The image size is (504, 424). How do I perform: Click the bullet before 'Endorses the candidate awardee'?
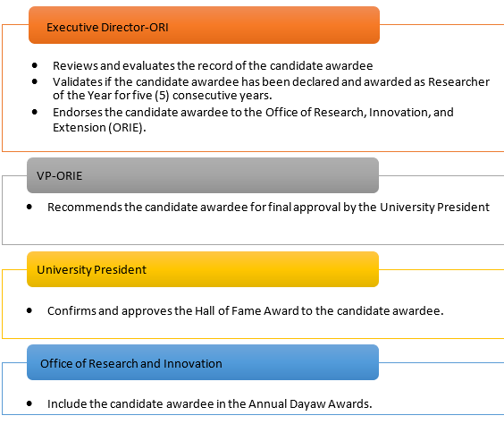pyautogui.click(x=35, y=113)
